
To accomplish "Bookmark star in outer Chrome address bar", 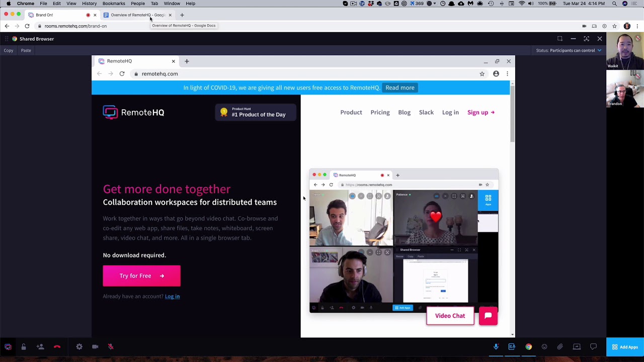I will [x=614, y=26].
